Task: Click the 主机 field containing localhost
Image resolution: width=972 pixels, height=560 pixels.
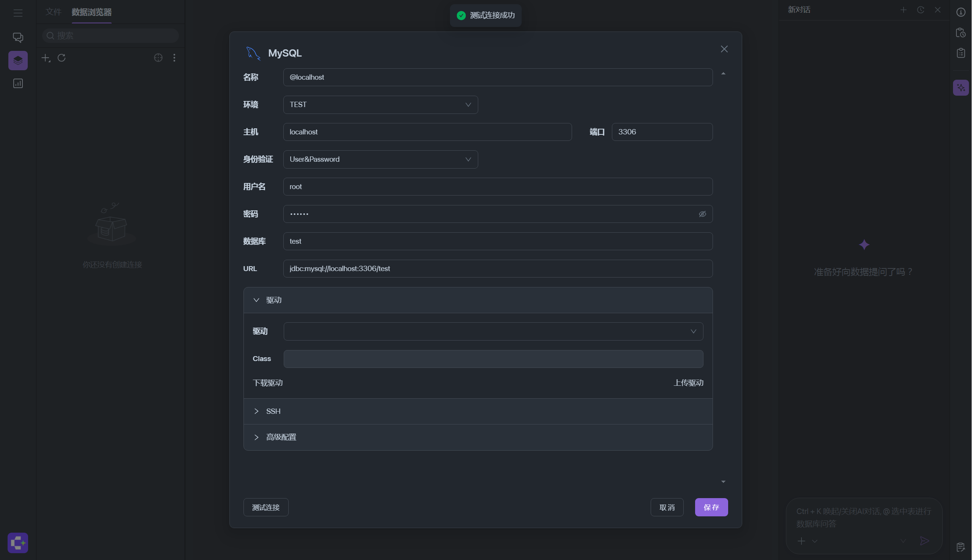Action: (x=428, y=132)
